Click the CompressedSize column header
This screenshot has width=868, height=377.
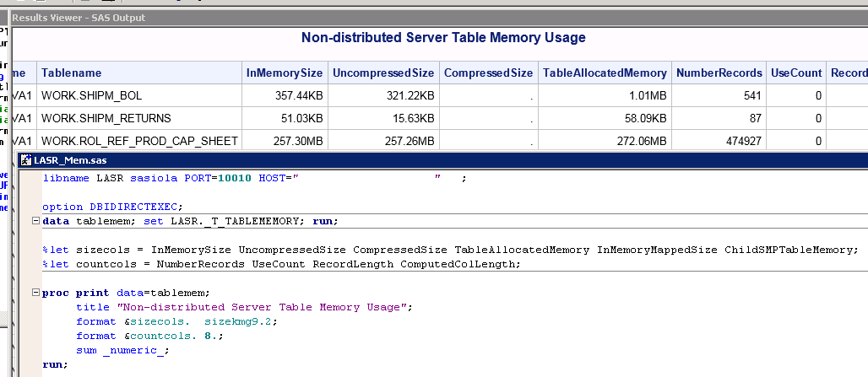(488, 73)
